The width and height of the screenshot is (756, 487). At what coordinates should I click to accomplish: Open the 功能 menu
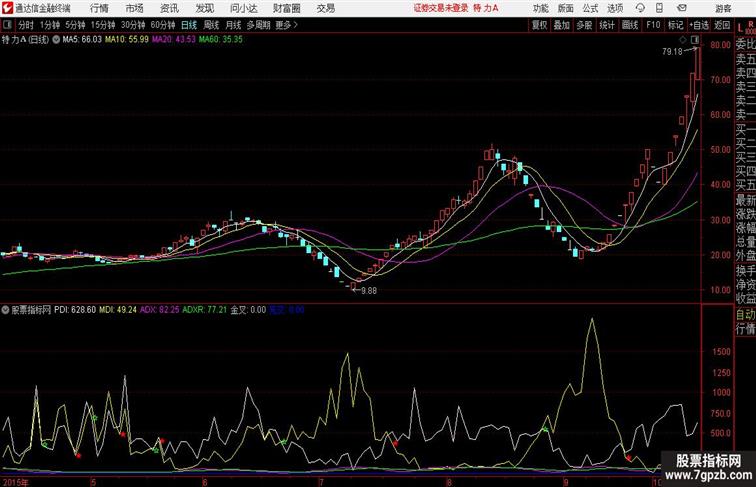click(x=540, y=8)
